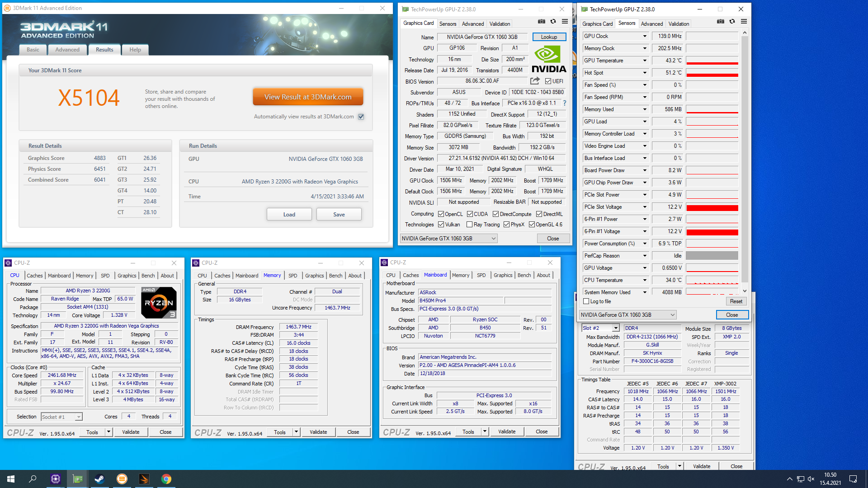Click the BIOS export share icon

(535, 81)
